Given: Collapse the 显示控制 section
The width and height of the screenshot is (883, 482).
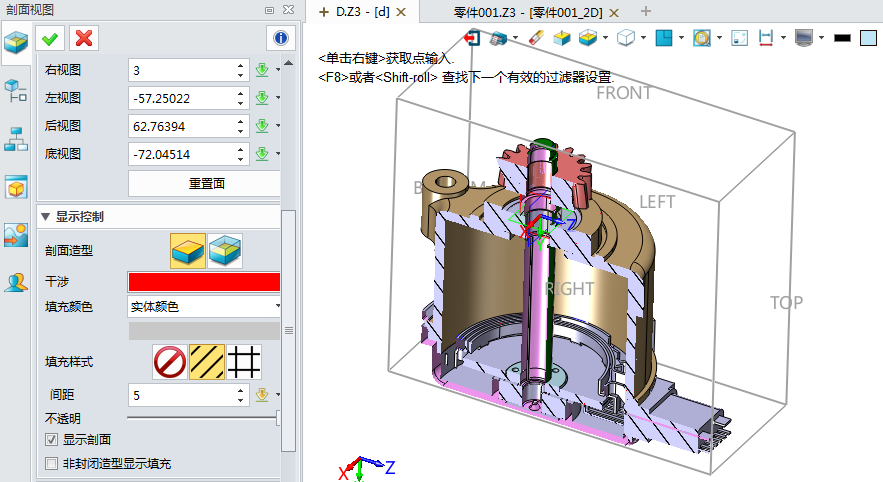Looking at the screenshot, I should 45,216.
